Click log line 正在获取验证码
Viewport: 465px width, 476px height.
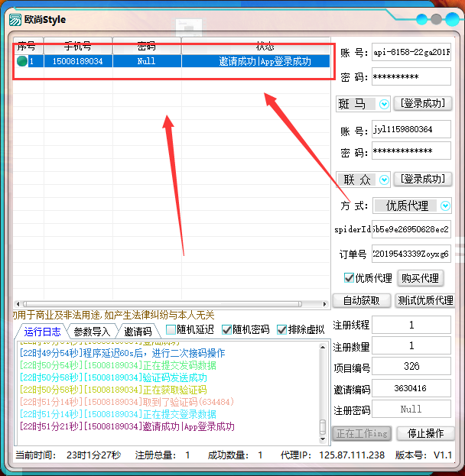113,390
